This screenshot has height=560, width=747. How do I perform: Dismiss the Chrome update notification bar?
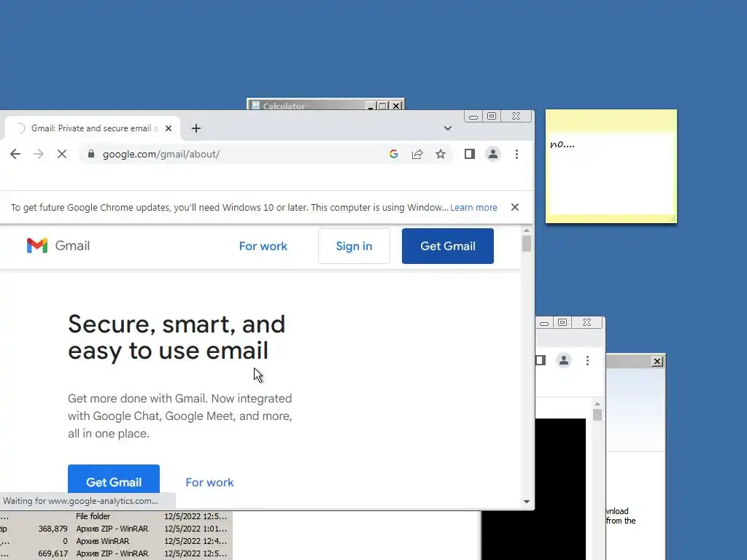click(x=515, y=207)
